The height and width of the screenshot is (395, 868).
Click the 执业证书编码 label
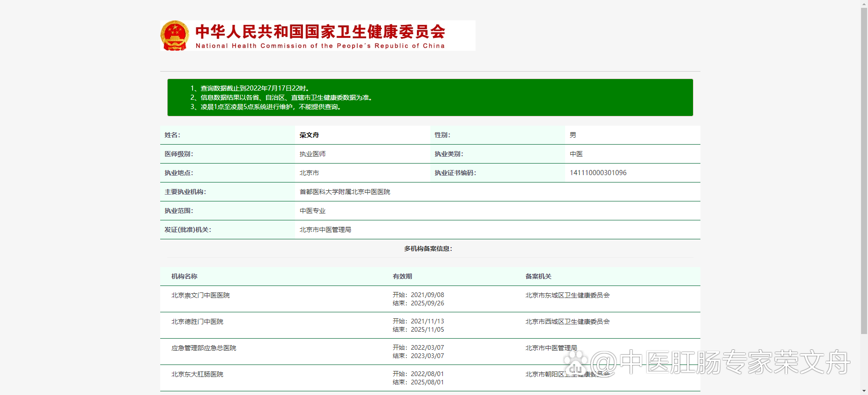455,173
